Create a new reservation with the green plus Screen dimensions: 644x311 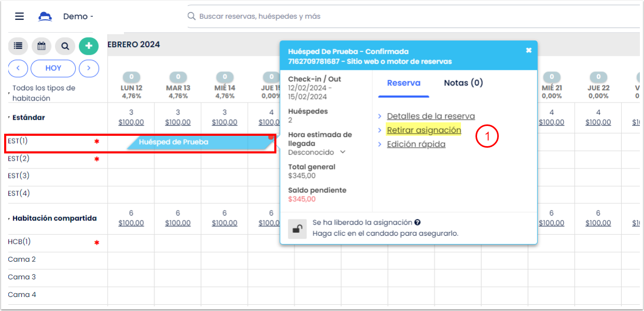(89, 46)
